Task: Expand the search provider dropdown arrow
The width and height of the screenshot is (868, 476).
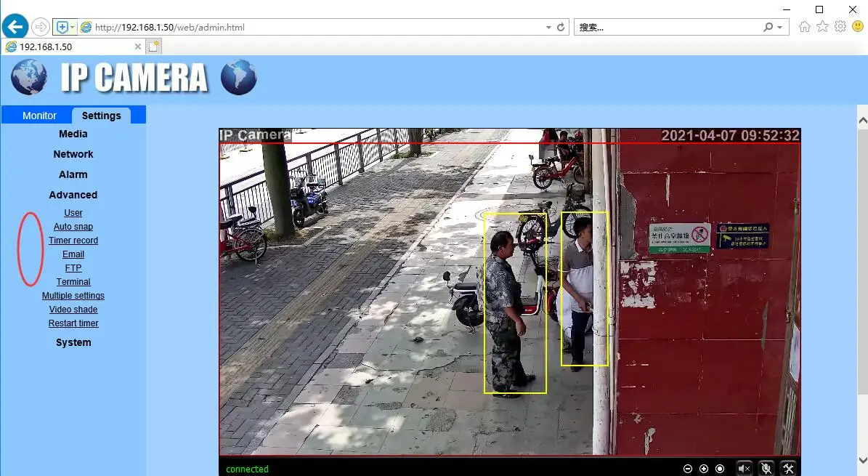Action: tap(779, 27)
